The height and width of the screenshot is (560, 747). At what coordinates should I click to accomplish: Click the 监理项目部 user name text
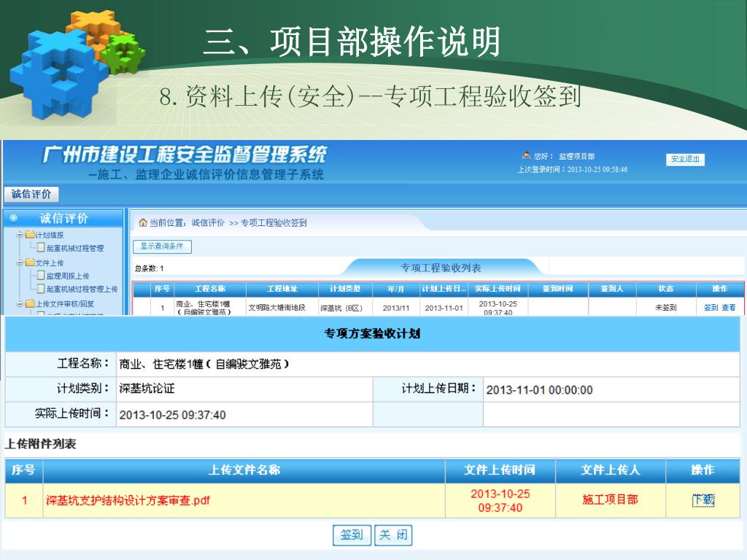[x=577, y=156]
